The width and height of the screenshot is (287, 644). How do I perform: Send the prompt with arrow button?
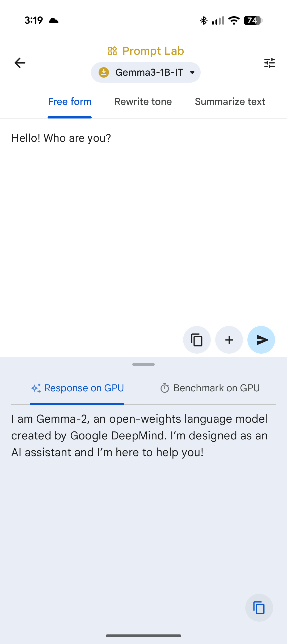tap(261, 340)
